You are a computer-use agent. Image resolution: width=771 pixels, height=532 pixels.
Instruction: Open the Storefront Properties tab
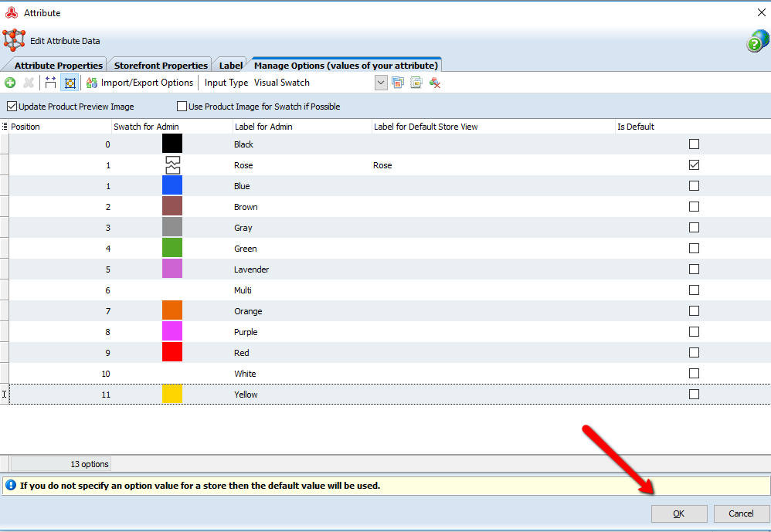coord(161,66)
